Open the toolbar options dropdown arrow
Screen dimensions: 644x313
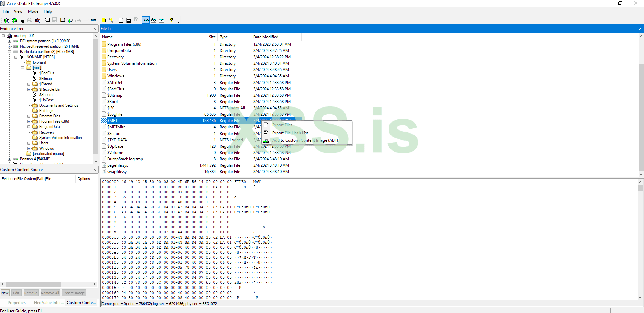point(178,22)
